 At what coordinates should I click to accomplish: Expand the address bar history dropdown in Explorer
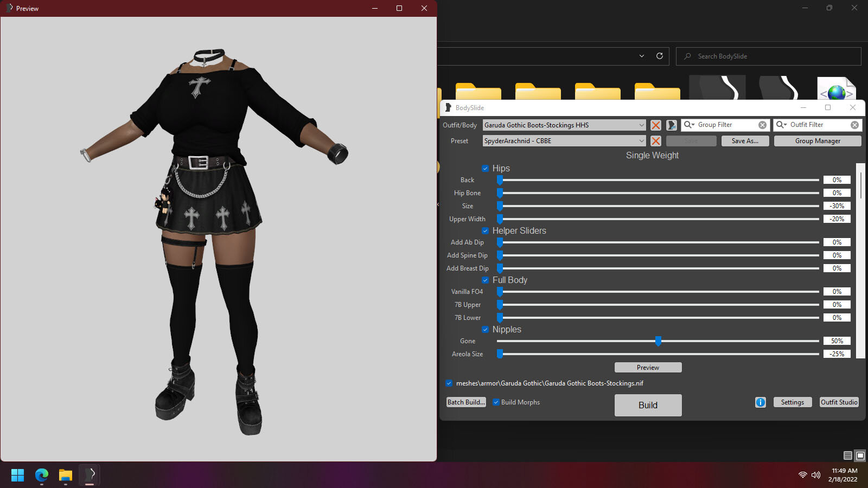(642, 56)
